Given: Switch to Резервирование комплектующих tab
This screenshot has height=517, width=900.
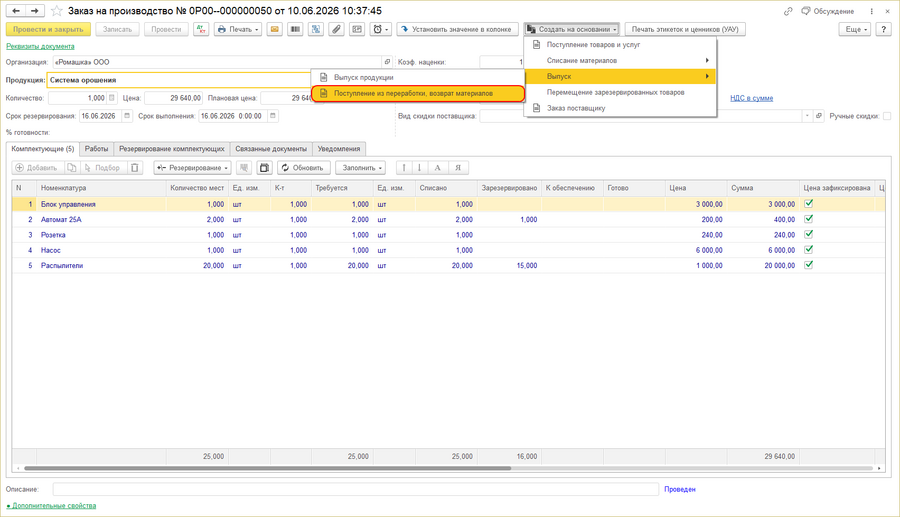Looking at the screenshot, I should click(172, 149).
